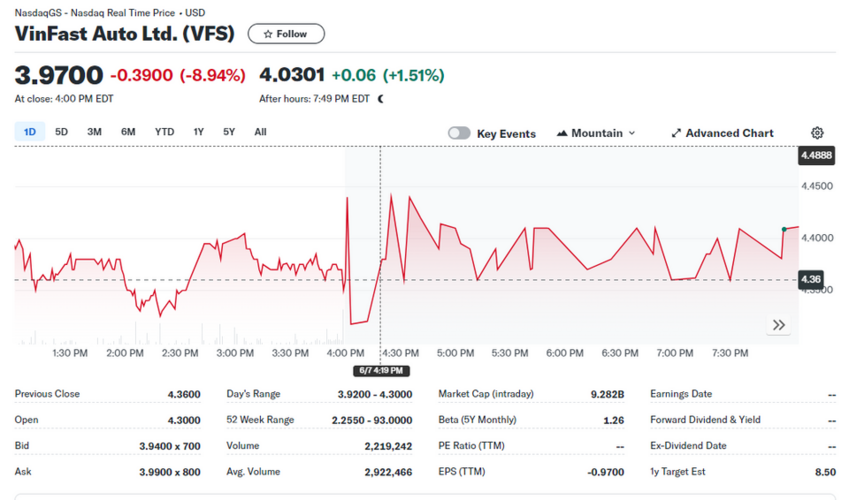Click the 1y Target Est value 8.50
Image resolution: width=849 pixels, height=500 pixels.
825,472
